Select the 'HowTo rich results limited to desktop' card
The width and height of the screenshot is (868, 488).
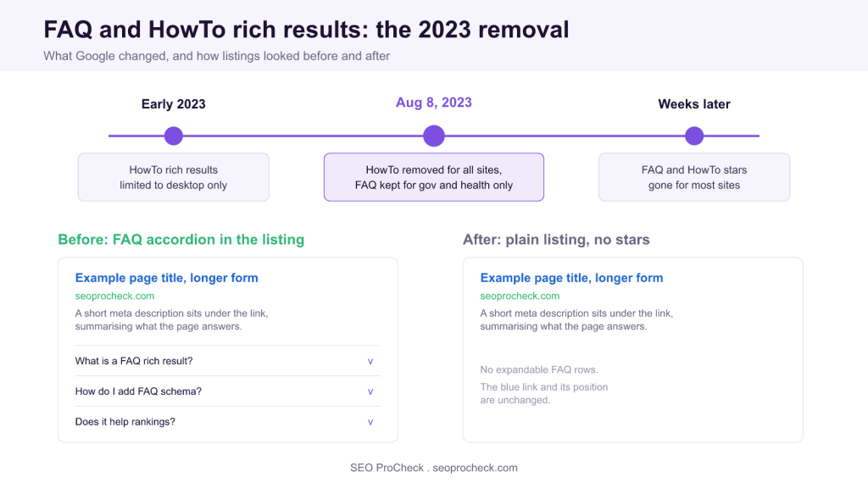(173, 177)
